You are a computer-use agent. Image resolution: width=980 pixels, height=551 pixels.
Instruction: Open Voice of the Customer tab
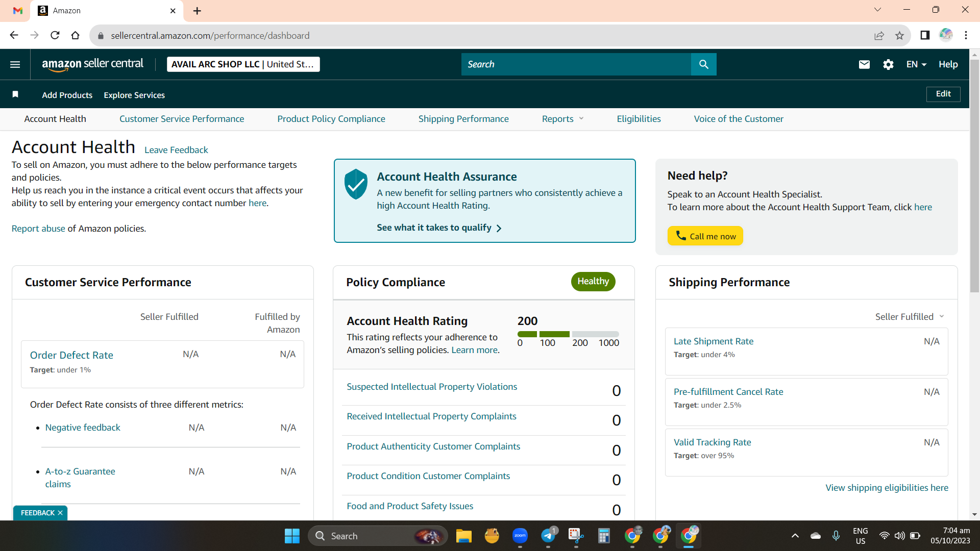click(x=739, y=119)
